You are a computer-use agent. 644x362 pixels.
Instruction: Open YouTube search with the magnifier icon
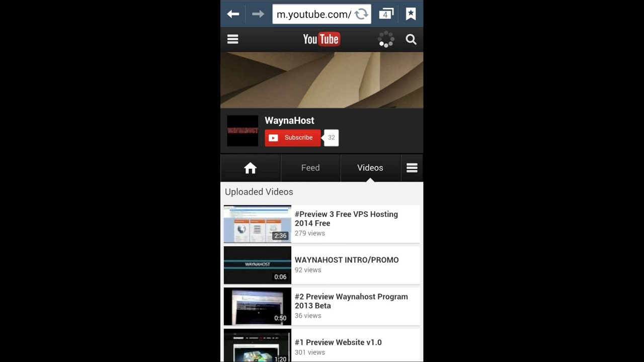pyautogui.click(x=411, y=39)
